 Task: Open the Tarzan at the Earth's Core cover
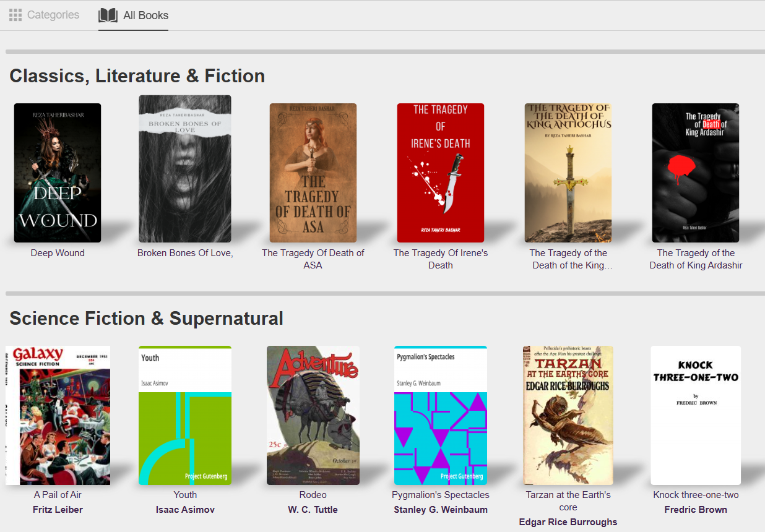tap(568, 415)
